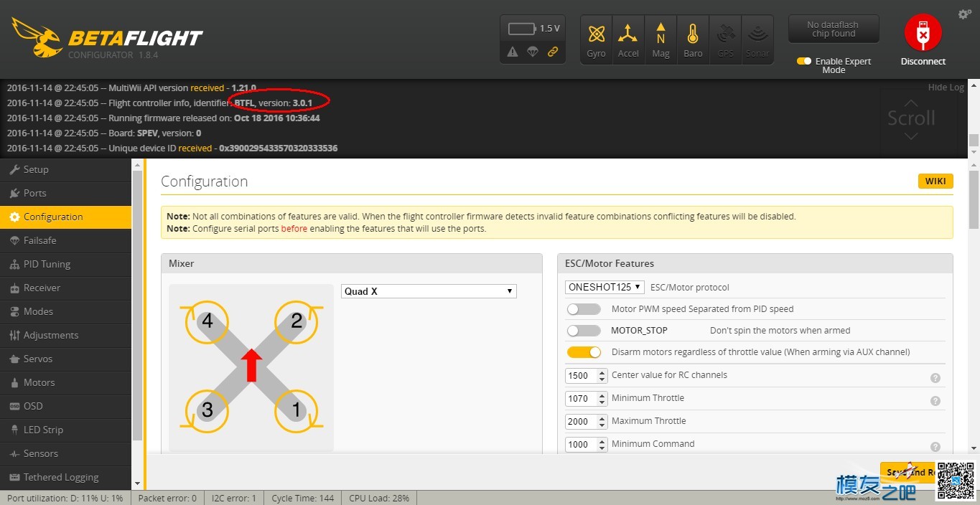
Task: Click the Configuration page heading
Action: [x=204, y=181]
